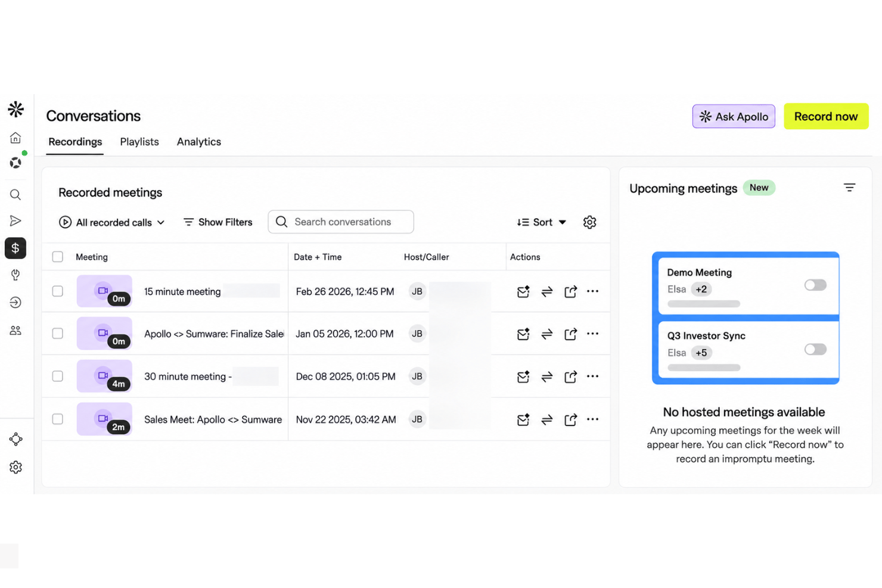Switch to the Analytics tab
882x588 pixels.
(199, 142)
